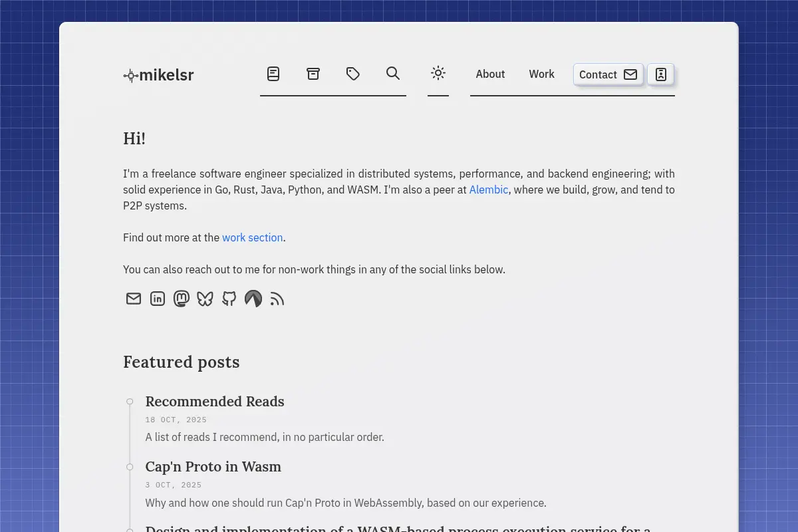Open the contact card icon button
The height and width of the screenshot is (532, 798).
click(660, 74)
